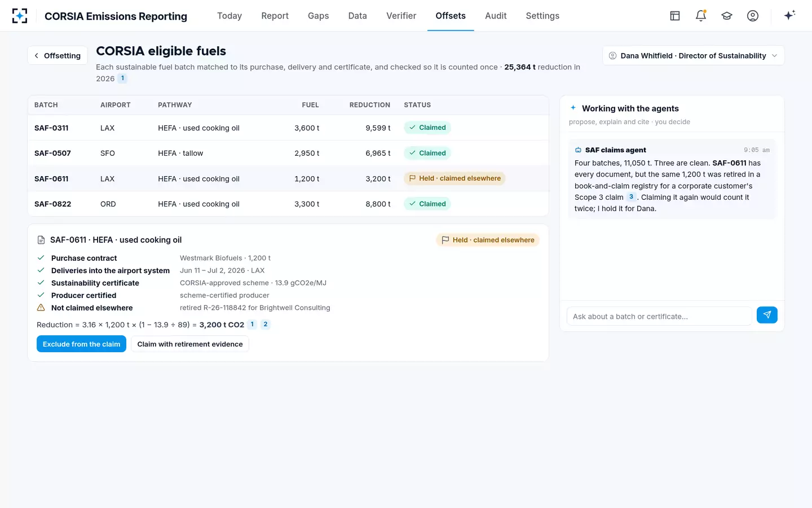This screenshot has height=508, width=812.
Task: Open the Settings tab
Action: 542,16
